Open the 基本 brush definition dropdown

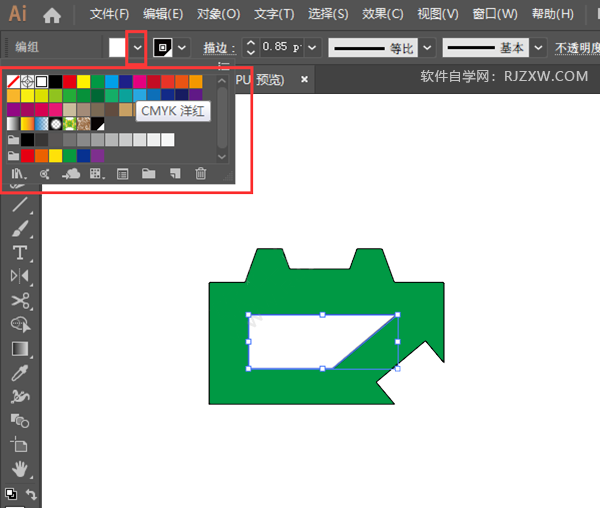[538, 48]
